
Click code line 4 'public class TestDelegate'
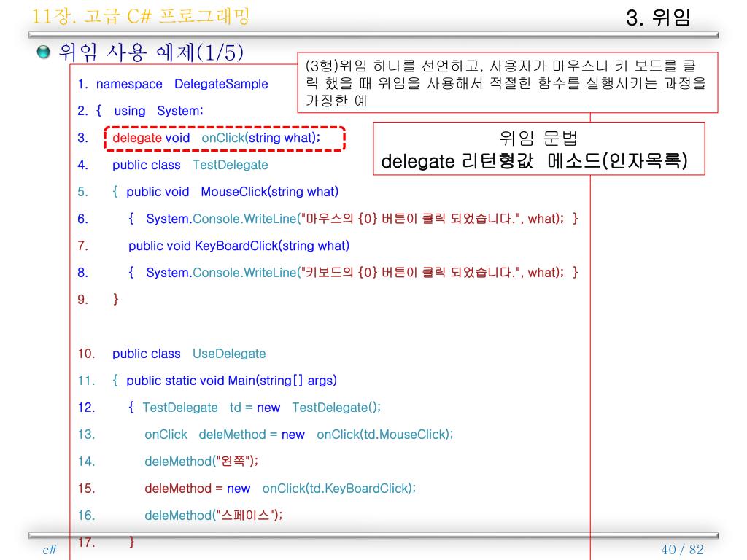[190, 165]
